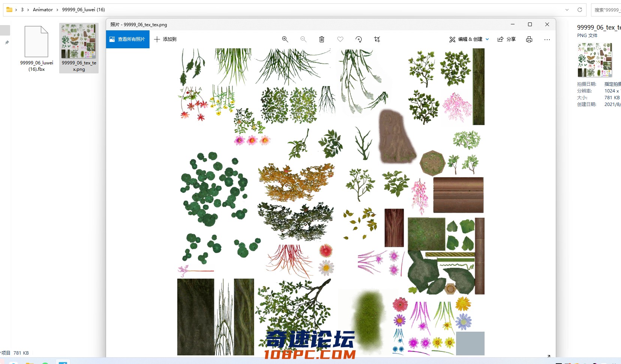Minimize the Photos window
The image size is (621, 364).
coord(513,24)
